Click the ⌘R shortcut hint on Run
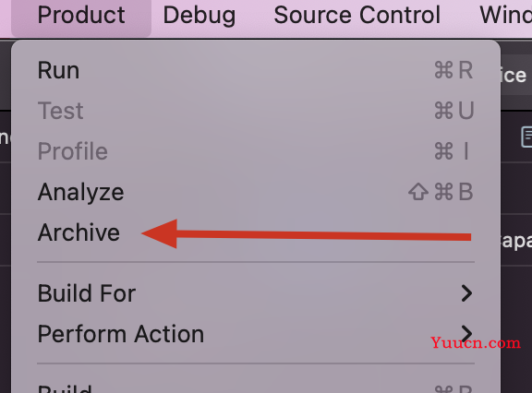This screenshot has width=532, height=393. (453, 70)
